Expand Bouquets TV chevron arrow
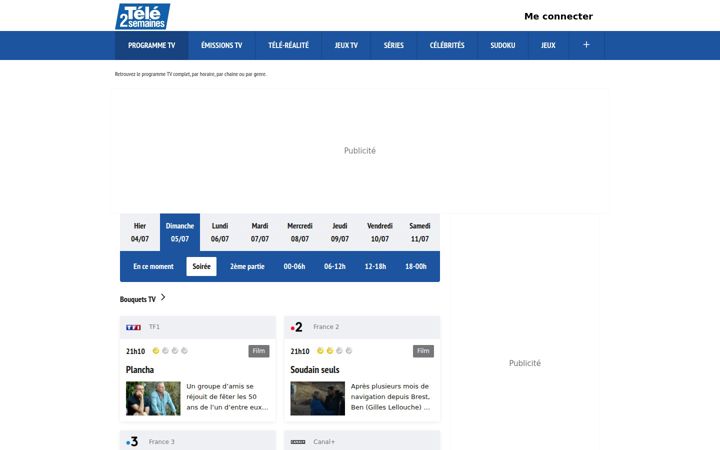 (x=163, y=298)
